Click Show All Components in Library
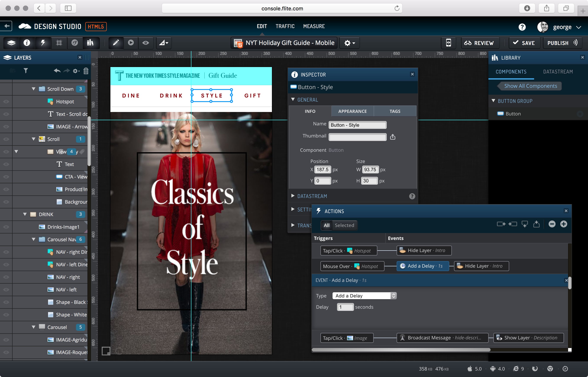588x377 pixels. tap(531, 85)
